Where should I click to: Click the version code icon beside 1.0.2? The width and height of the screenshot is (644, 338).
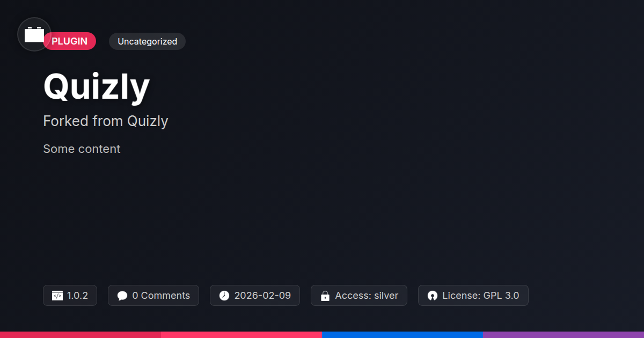click(57, 296)
